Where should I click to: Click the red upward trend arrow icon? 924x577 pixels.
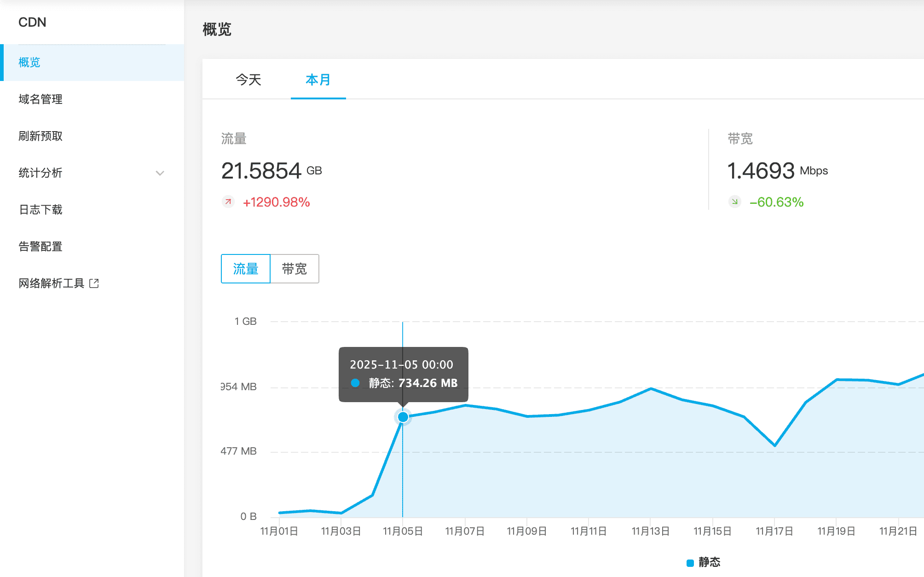(x=228, y=202)
